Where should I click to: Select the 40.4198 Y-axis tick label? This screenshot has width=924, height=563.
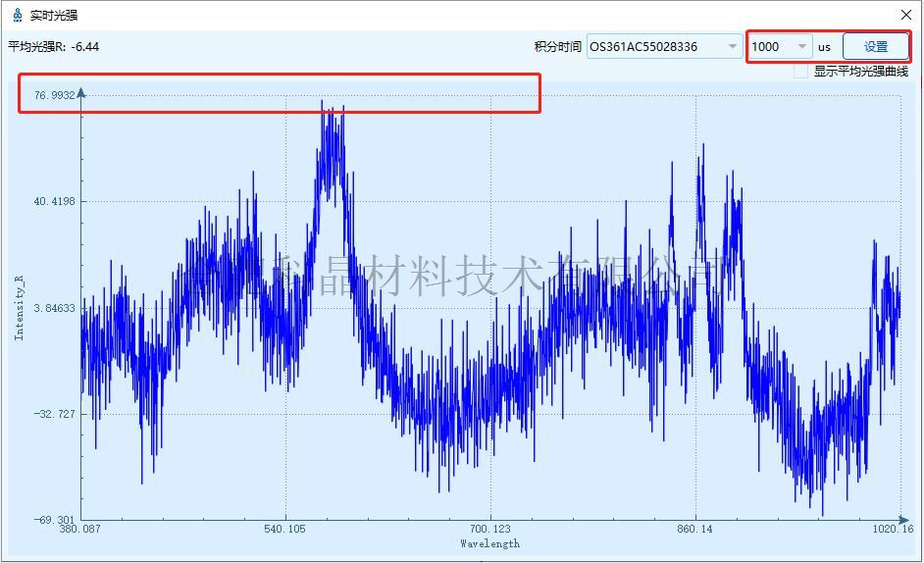(54, 201)
